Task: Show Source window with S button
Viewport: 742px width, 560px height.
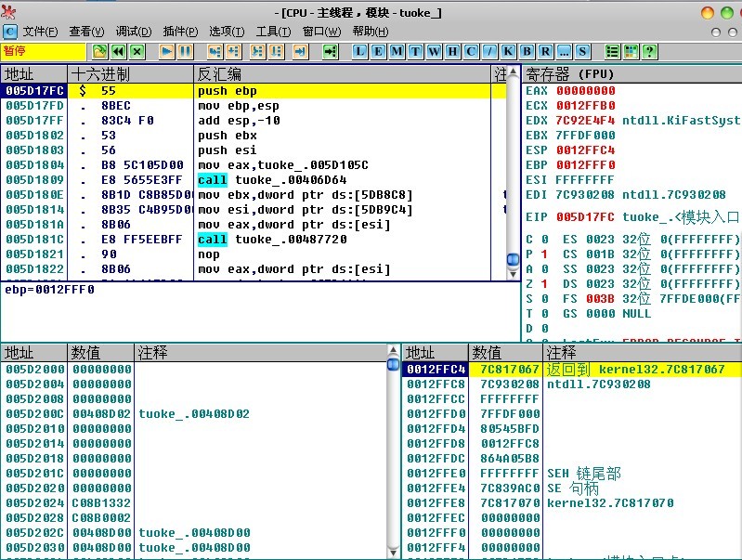Action: pyautogui.click(x=582, y=51)
